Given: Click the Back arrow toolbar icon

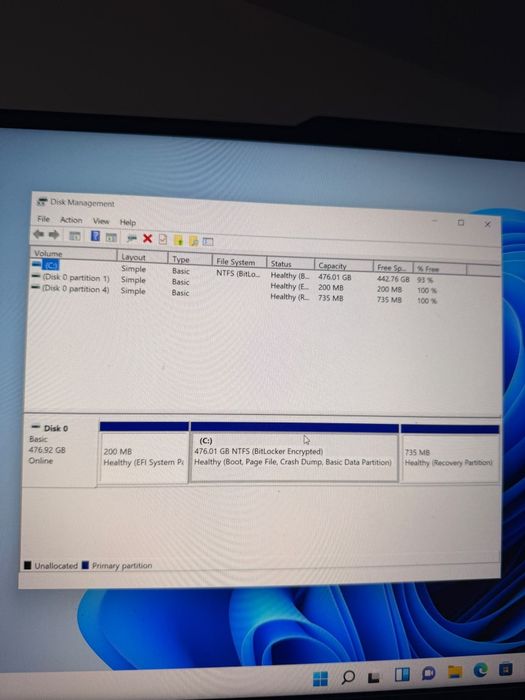Looking at the screenshot, I should point(39,234).
